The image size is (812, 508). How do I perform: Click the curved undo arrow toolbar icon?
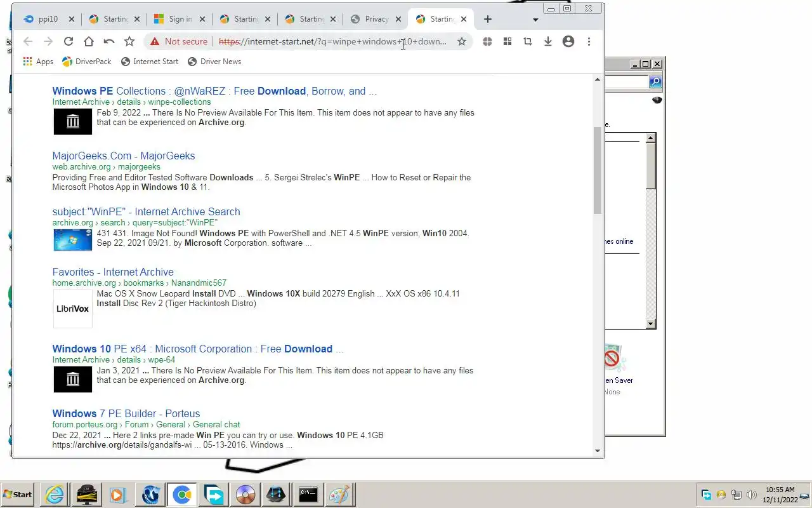[x=109, y=41]
